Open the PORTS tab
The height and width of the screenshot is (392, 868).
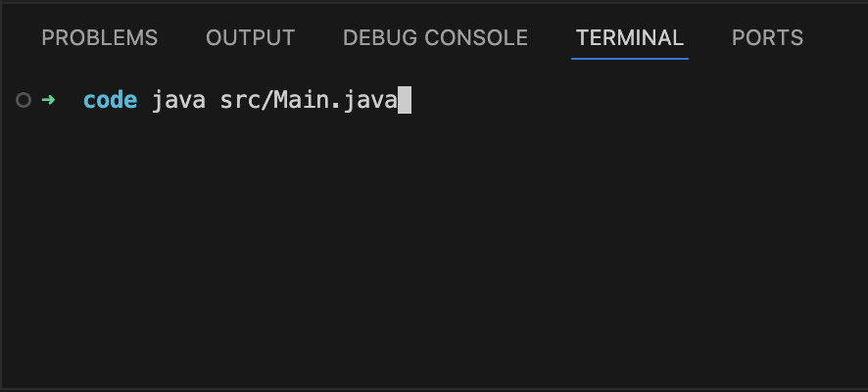767,37
